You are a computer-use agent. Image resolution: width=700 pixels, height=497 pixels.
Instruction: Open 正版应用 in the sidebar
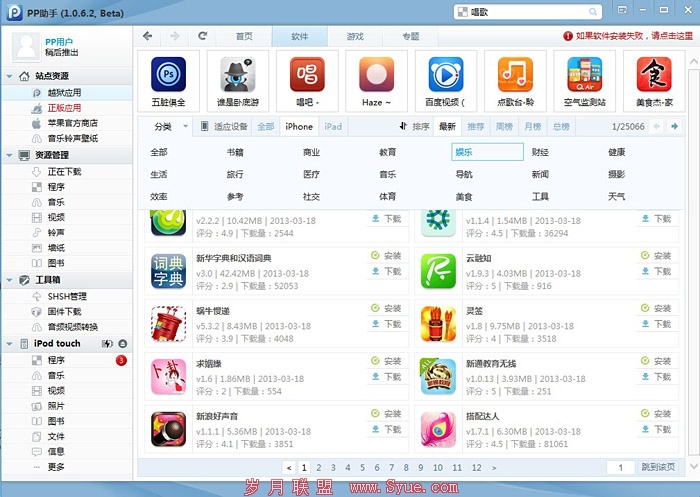pyautogui.click(x=67, y=108)
